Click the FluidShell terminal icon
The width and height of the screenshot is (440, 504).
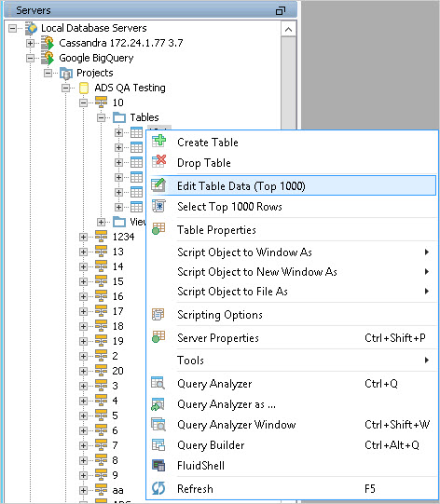158,465
